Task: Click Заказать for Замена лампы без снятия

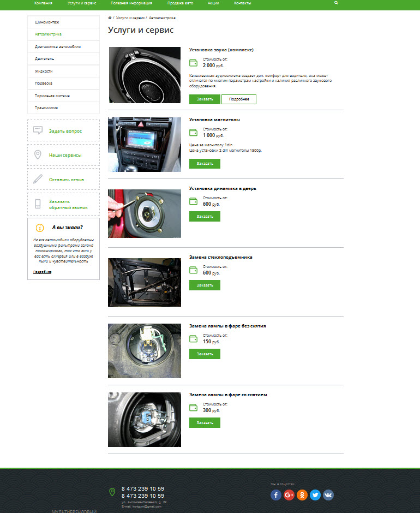Action: [x=205, y=354]
